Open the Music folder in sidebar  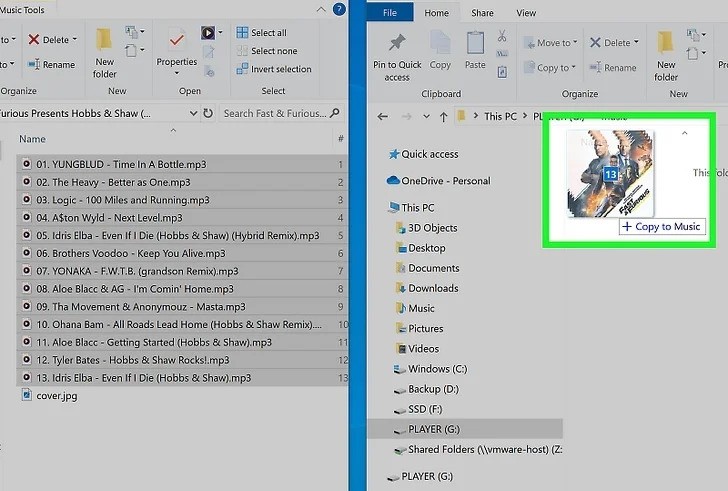[415, 308]
